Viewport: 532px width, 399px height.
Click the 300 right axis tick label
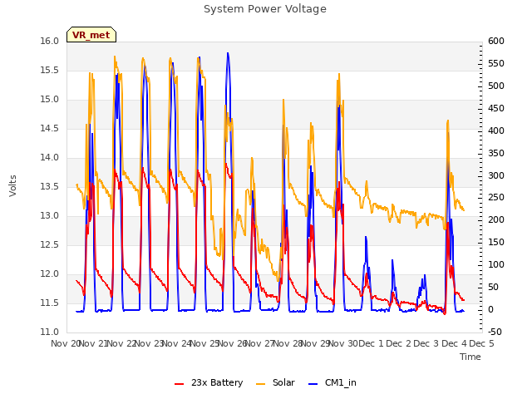click(496, 175)
